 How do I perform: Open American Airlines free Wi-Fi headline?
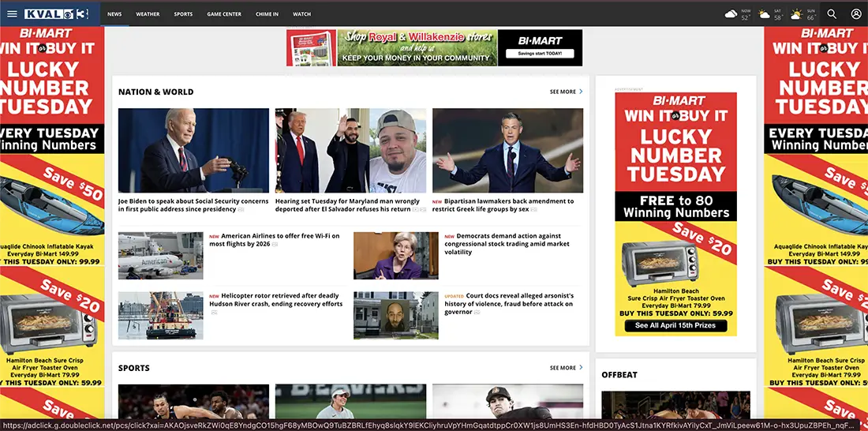[275, 239]
